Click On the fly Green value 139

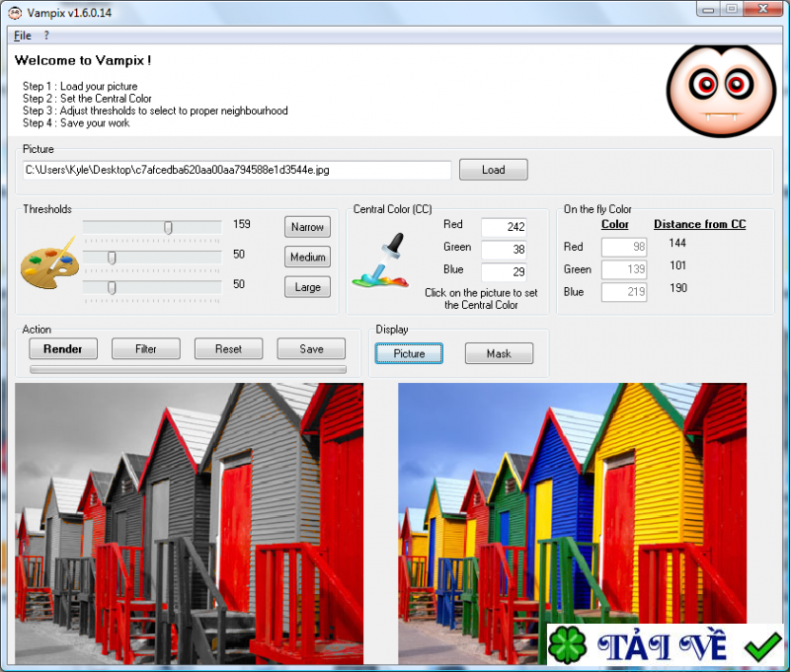pyautogui.click(x=624, y=269)
